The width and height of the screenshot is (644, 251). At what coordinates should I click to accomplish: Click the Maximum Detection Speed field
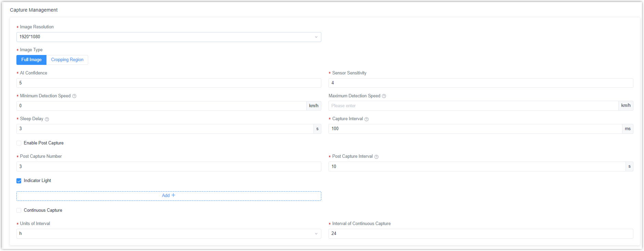[x=473, y=106]
